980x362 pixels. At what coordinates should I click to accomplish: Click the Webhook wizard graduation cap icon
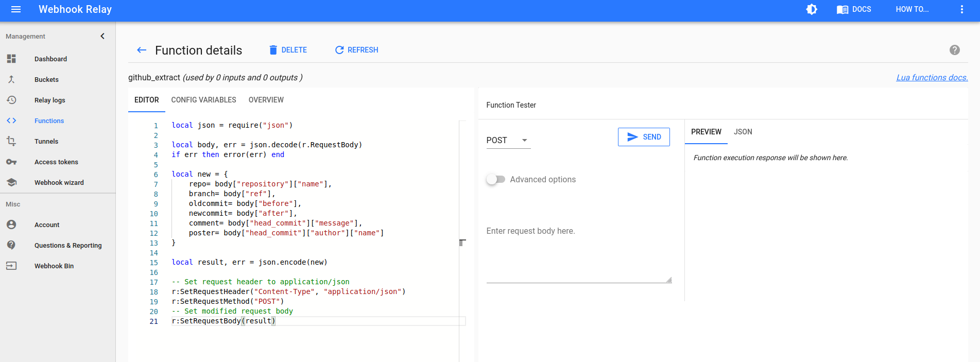click(11, 182)
